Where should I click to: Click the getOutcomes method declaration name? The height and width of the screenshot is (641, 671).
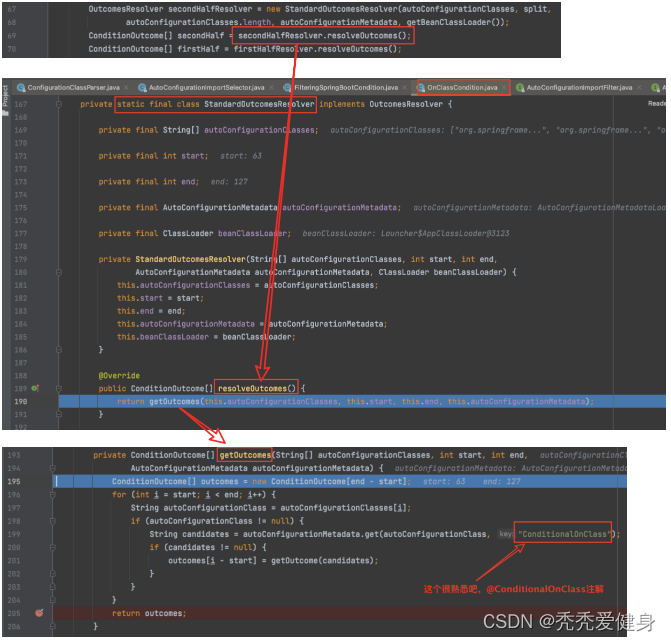pos(245,455)
